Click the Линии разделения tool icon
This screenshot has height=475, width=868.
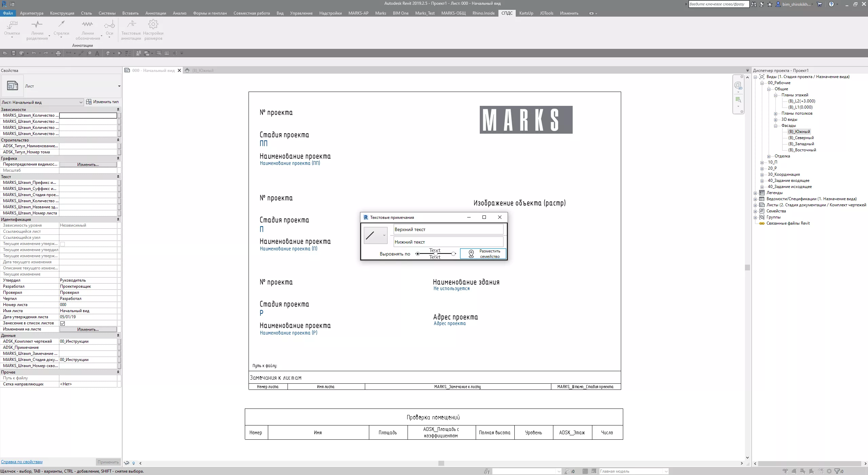click(37, 25)
